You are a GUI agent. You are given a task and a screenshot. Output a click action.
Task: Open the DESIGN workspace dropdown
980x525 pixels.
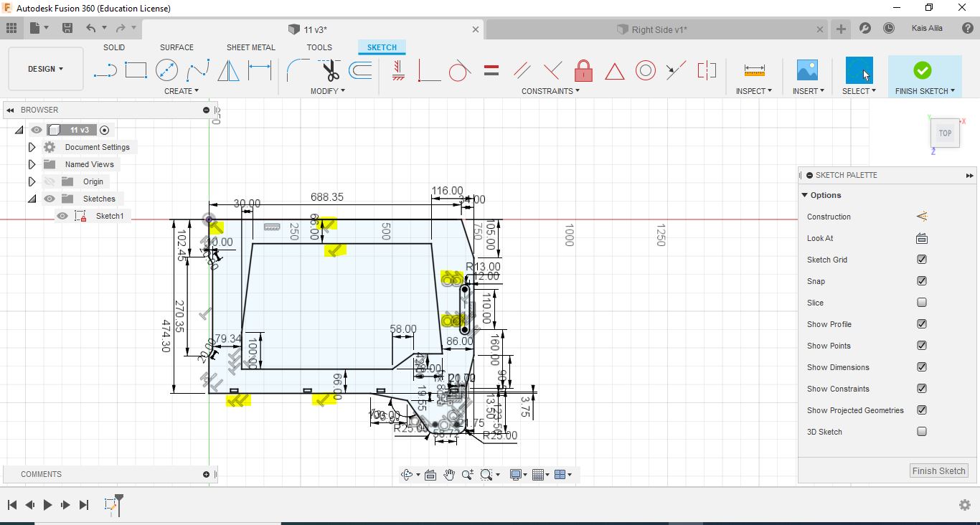(x=45, y=69)
